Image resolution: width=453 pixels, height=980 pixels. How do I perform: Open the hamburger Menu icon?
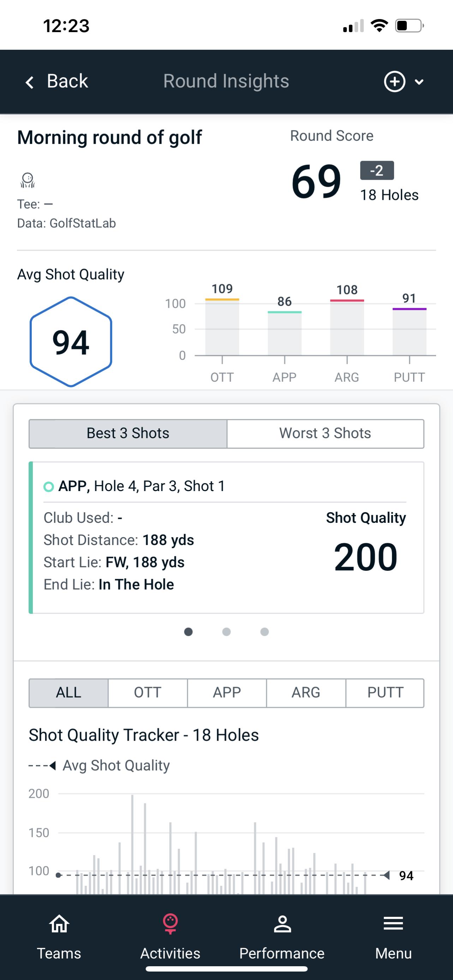[393, 925]
